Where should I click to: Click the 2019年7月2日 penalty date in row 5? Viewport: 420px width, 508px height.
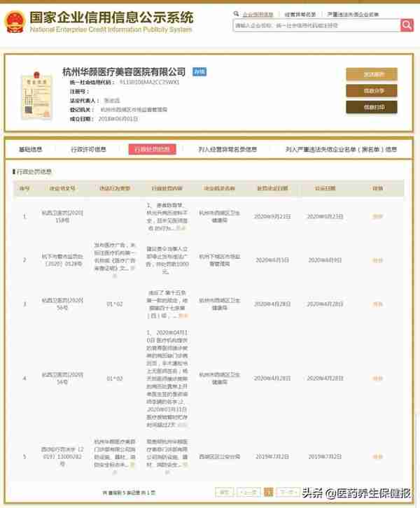(x=272, y=457)
